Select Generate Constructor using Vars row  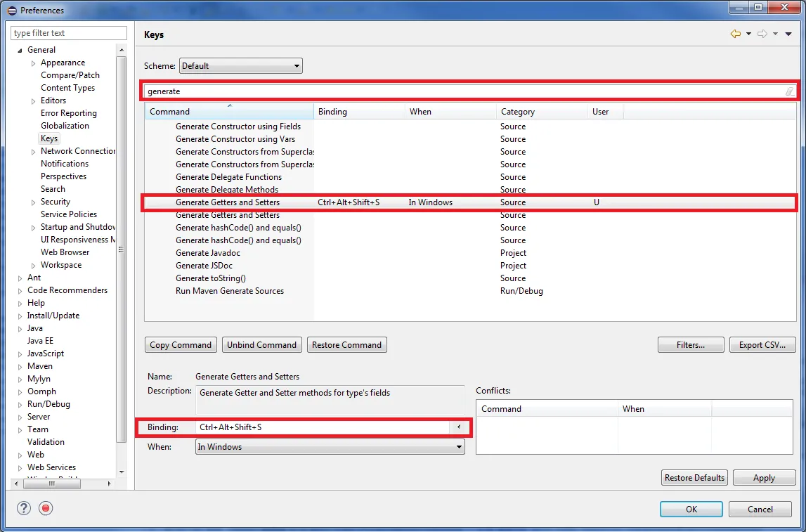[x=470, y=139]
